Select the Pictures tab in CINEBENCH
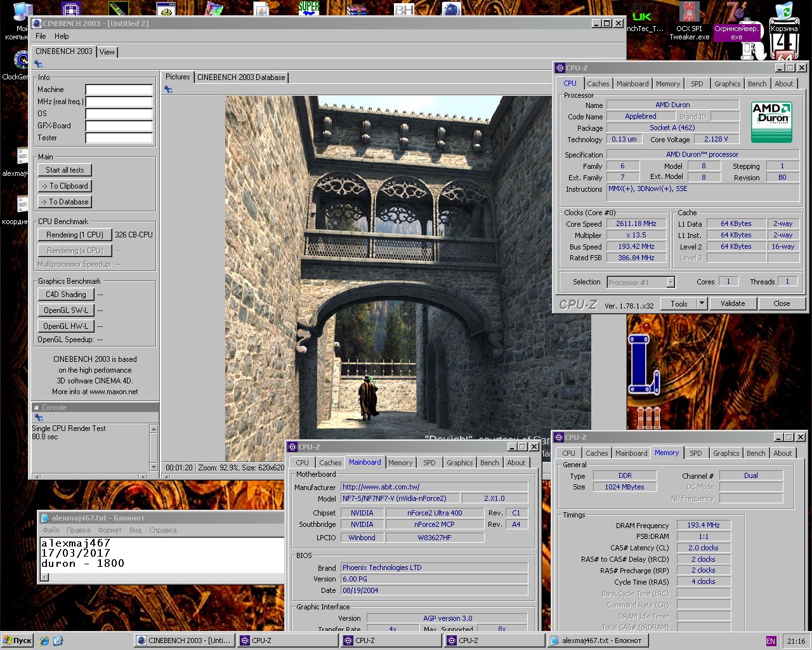The image size is (812, 650). [x=178, y=77]
